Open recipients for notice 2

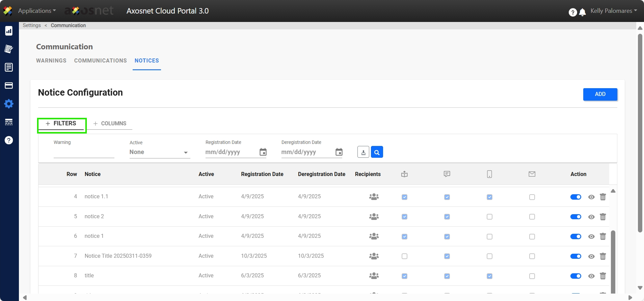coord(374,217)
